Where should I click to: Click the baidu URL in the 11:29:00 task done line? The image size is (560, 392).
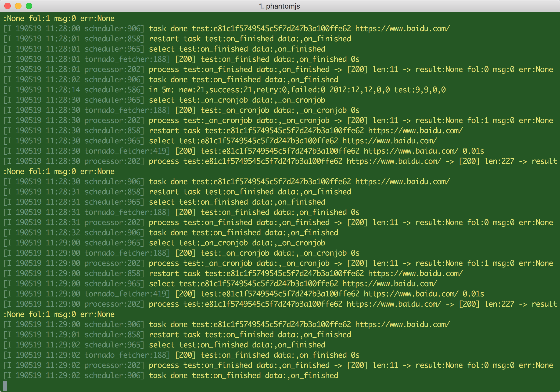[x=402, y=324]
